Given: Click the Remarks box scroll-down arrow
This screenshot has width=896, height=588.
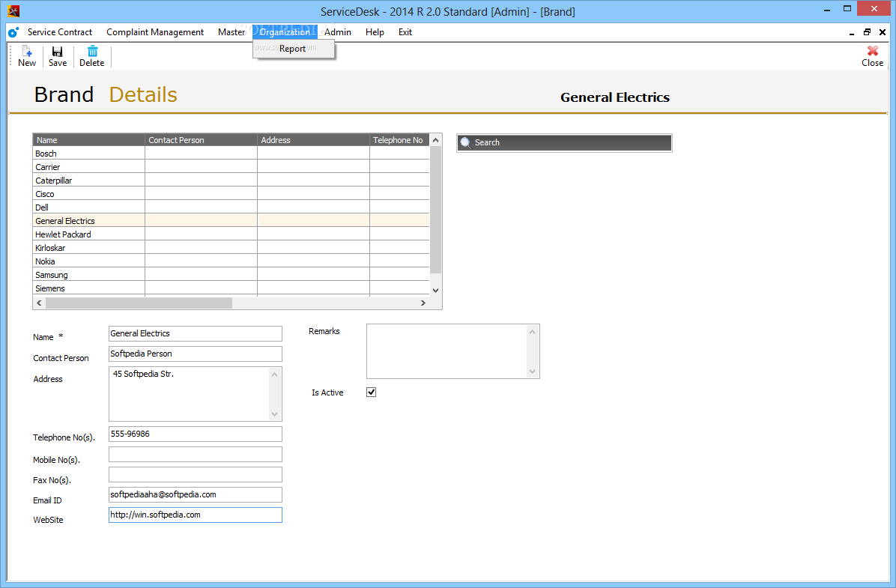Looking at the screenshot, I should (532, 372).
